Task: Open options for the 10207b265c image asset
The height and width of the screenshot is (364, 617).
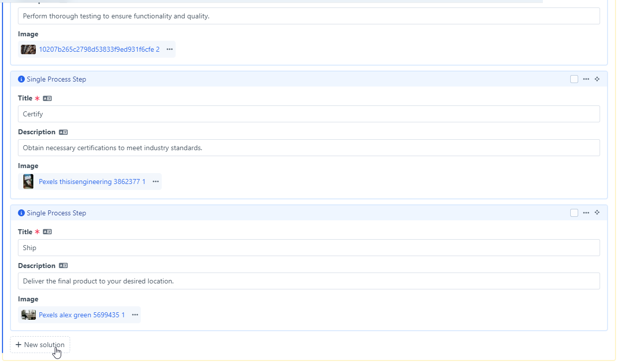Action: click(x=170, y=49)
